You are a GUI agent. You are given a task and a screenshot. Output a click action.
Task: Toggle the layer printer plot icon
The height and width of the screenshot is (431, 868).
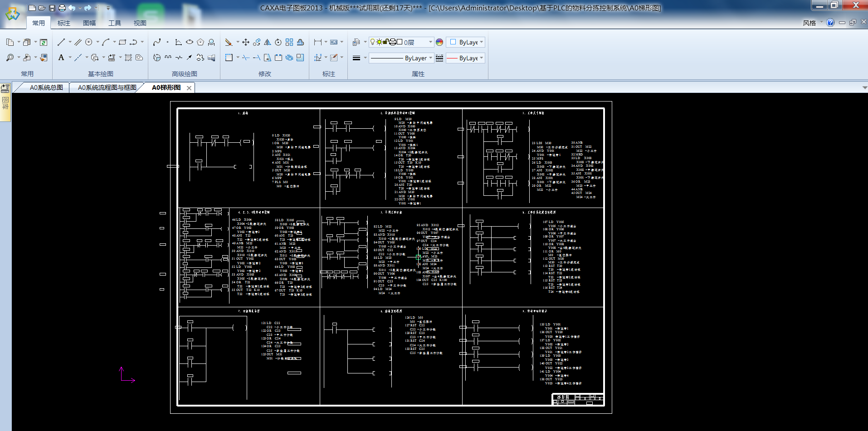tap(393, 42)
